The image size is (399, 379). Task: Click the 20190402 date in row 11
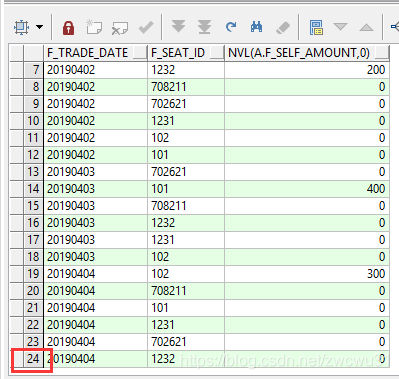click(71, 138)
